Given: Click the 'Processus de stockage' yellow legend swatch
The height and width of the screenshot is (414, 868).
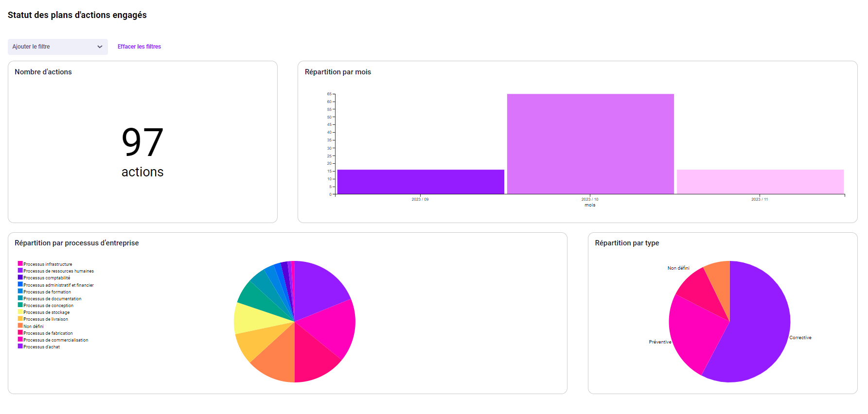Looking at the screenshot, I should click(x=20, y=312).
